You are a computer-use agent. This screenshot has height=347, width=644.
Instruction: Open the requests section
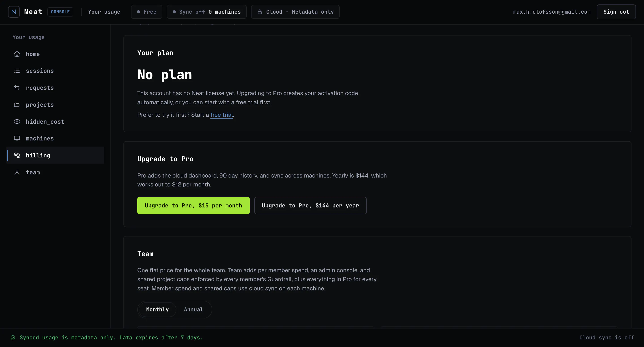point(55,88)
